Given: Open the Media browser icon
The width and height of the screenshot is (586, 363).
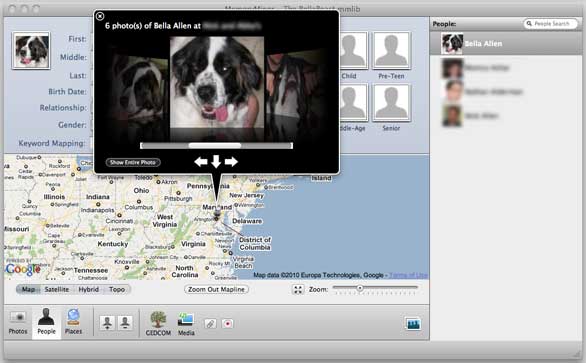Looking at the screenshot, I should 186,324.
